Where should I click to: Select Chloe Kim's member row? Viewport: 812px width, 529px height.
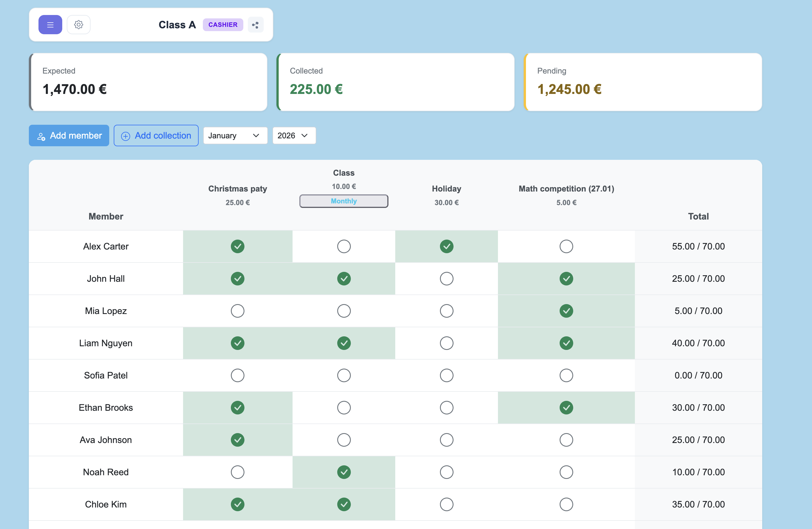tap(106, 504)
